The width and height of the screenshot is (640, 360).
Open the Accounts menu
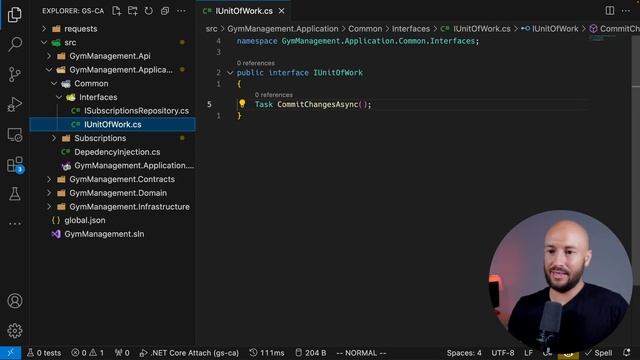click(15, 301)
